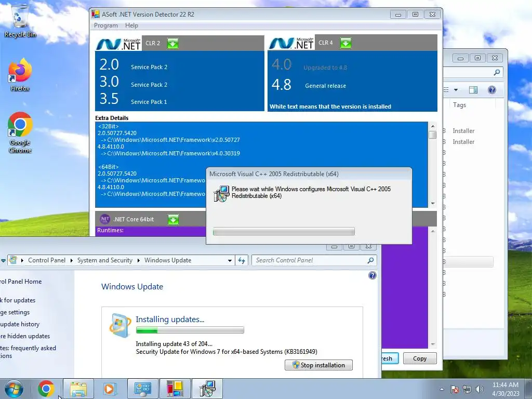This screenshot has width=532, height=399.
Task: Click the Visual C++ installer setup icon
Action: 221,194
